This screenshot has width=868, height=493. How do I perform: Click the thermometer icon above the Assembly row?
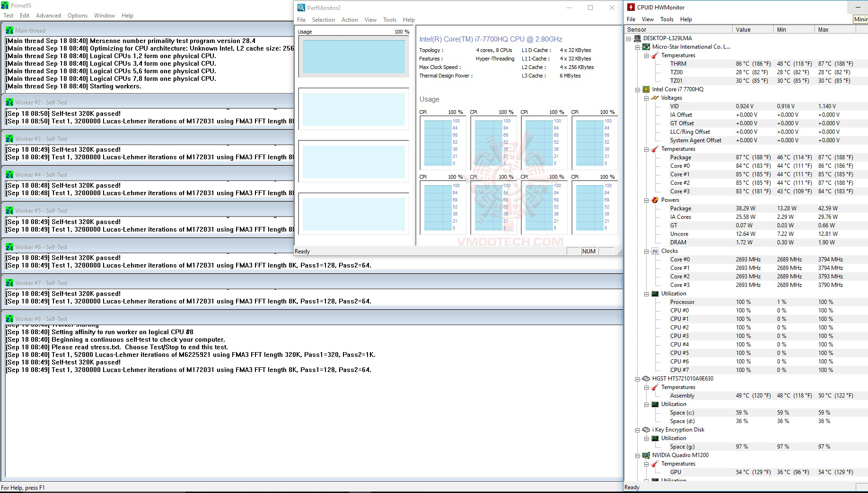655,387
